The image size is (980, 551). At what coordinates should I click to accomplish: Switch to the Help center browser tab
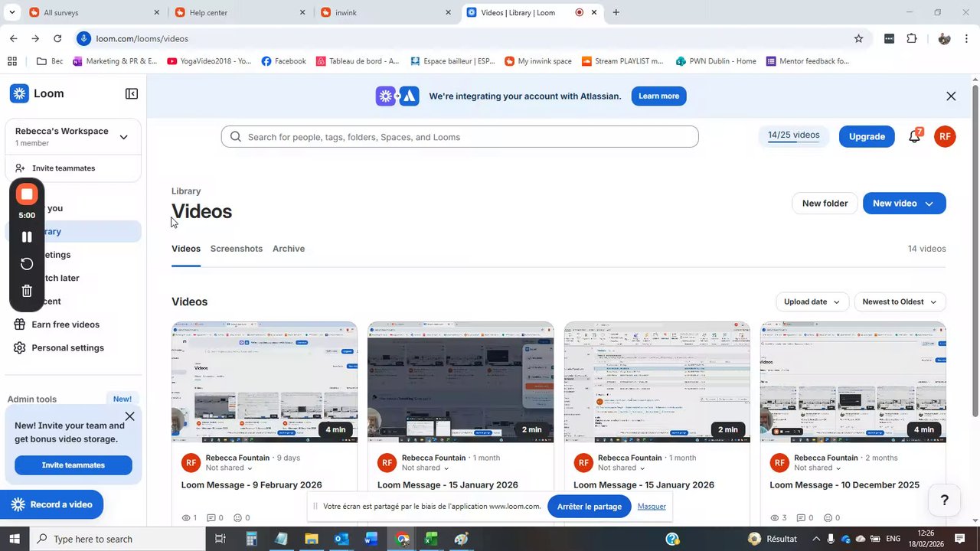point(240,12)
